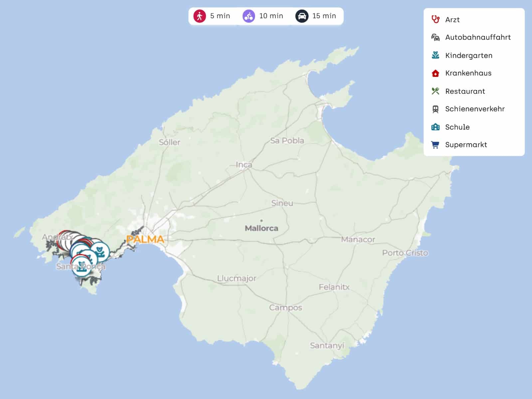Choose the 15 min travel time label
The height and width of the screenshot is (399, 532).
click(324, 16)
